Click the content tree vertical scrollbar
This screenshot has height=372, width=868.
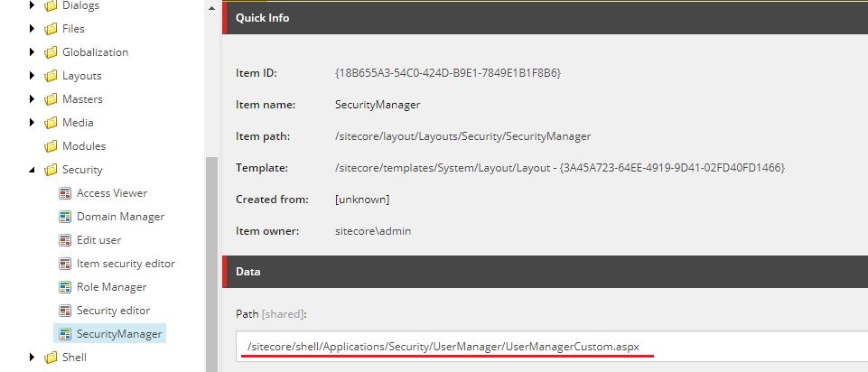(211, 262)
